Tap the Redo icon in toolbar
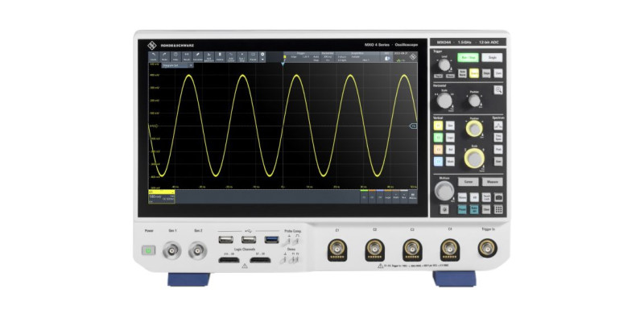Viewport: 644px width, 322px height. point(164,56)
